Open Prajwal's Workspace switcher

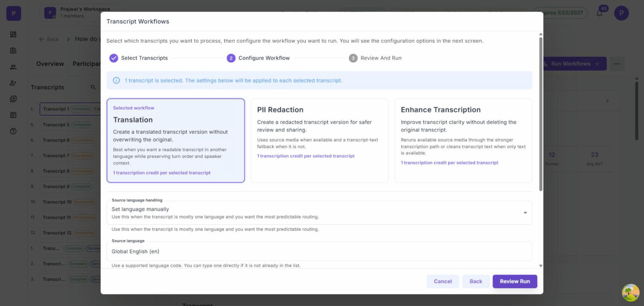82,12
